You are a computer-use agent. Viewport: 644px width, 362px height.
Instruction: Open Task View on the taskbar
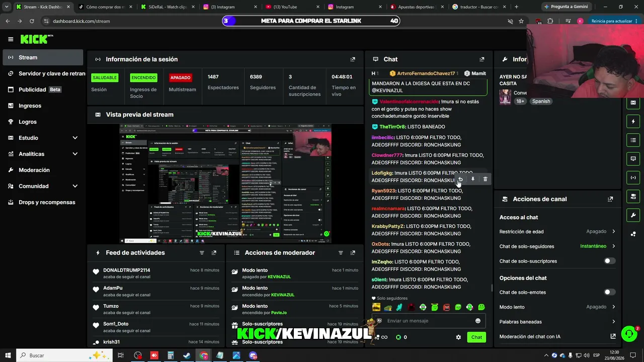[121, 355]
